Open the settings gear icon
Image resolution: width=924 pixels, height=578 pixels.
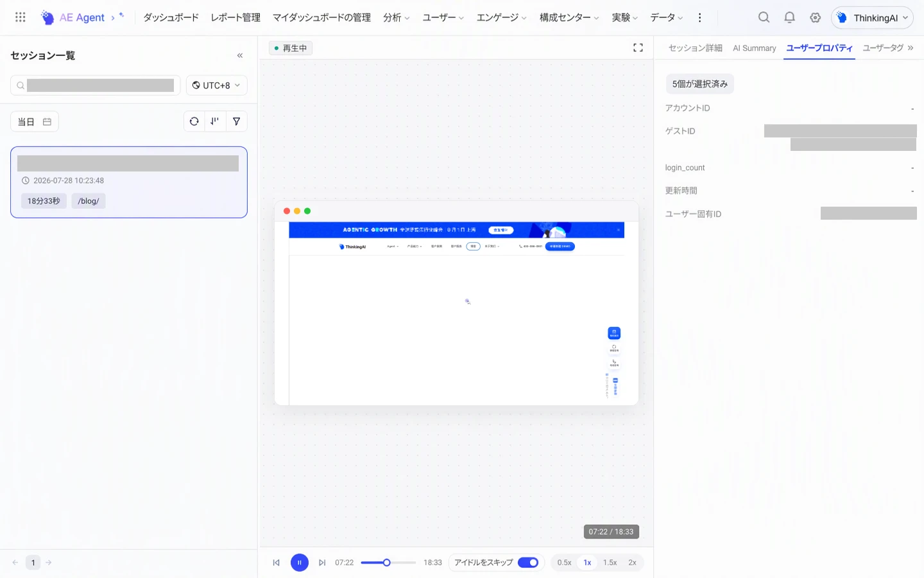pyautogui.click(x=815, y=17)
